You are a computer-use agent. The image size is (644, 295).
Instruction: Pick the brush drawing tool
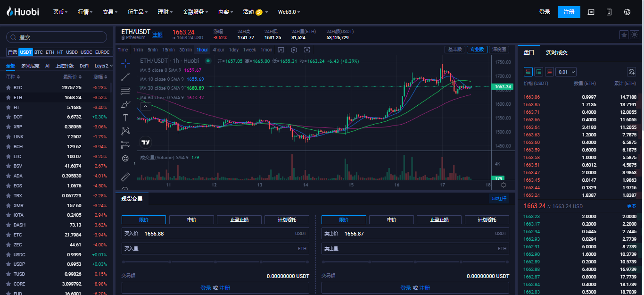click(x=125, y=104)
